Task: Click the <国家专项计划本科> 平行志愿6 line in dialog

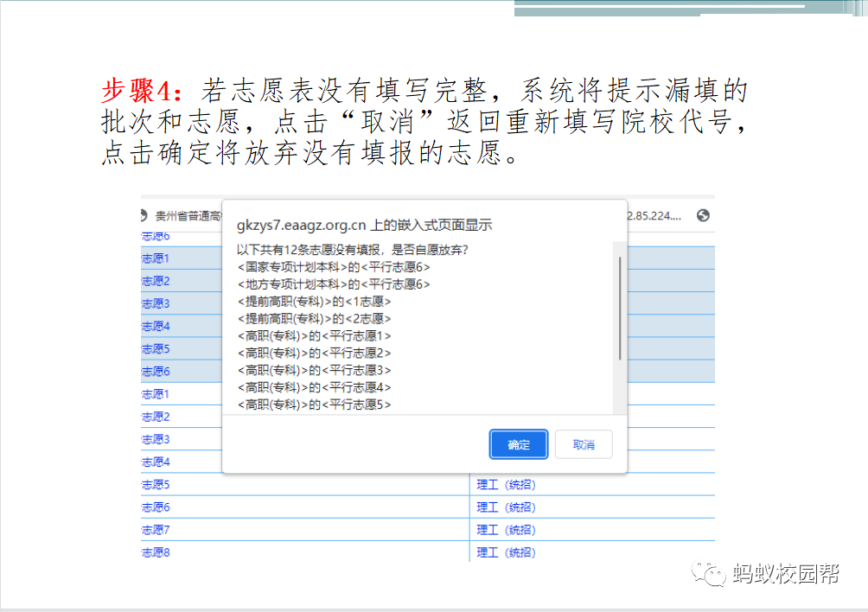Action: tap(333, 267)
